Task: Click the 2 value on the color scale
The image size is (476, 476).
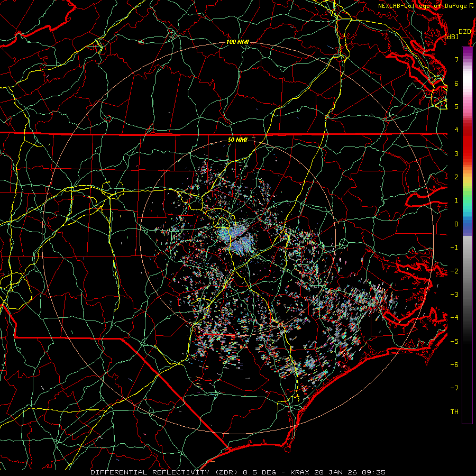Action: pos(456,177)
